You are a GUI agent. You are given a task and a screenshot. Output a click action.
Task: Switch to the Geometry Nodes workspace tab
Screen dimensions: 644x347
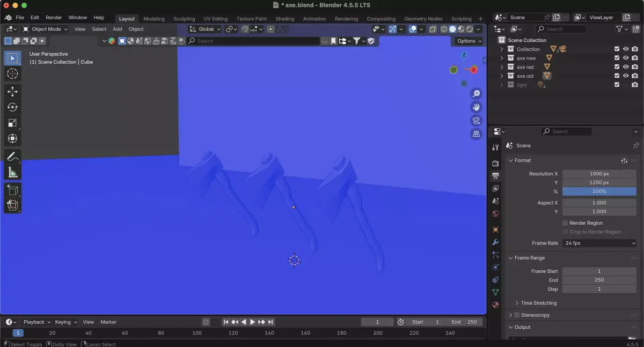[423, 19]
